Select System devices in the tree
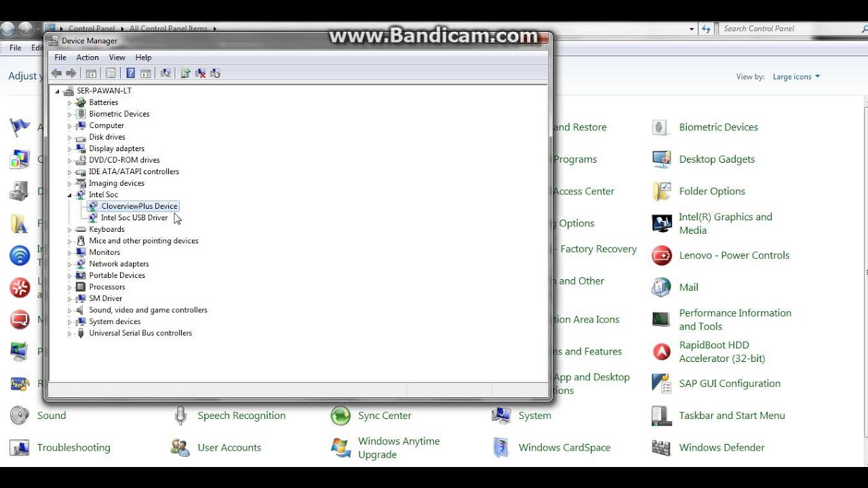Screen dimensions: 868x488 (115, 321)
